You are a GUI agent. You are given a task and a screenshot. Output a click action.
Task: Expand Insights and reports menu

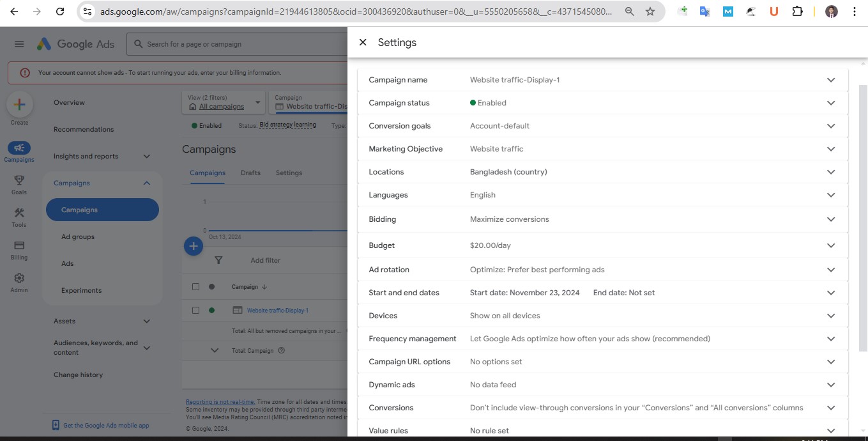coord(146,157)
